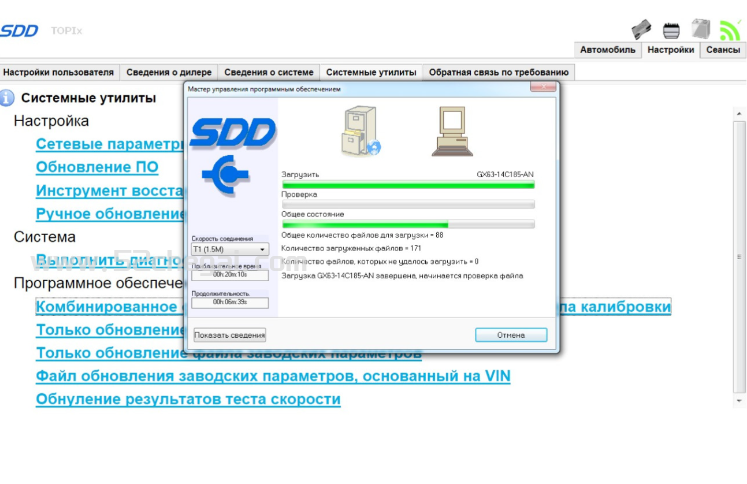Click the Отмена button
The width and height of the screenshot is (747, 484).
pyautogui.click(x=511, y=335)
